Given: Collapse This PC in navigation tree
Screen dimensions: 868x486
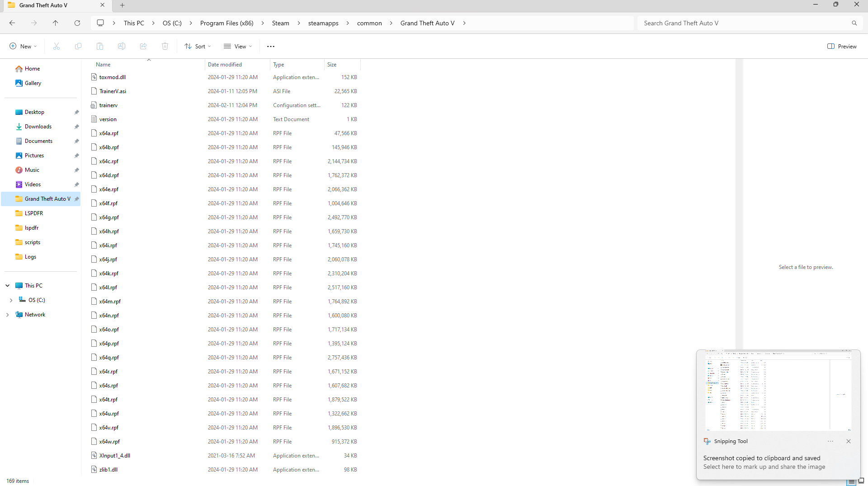Looking at the screenshot, I should [7, 286].
